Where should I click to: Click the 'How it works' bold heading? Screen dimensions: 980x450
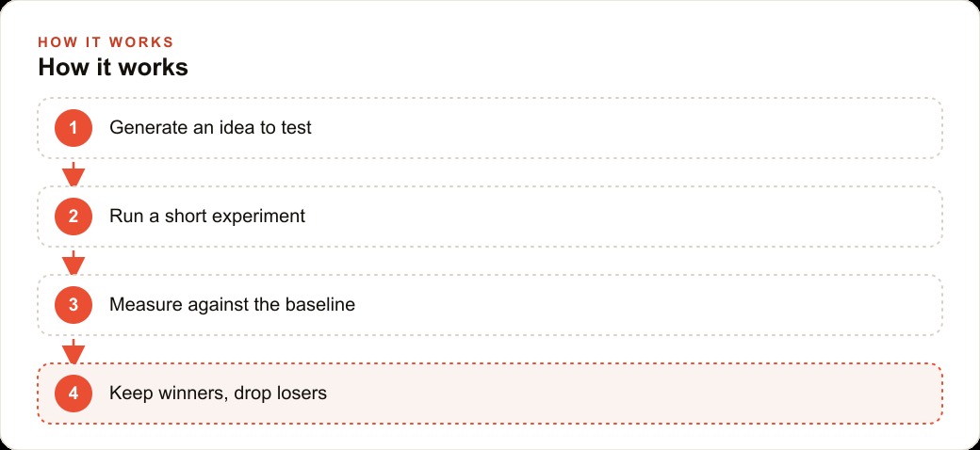113,68
